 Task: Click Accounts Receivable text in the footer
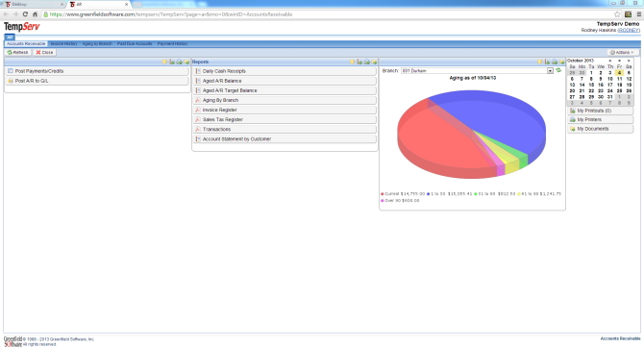click(x=620, y=338)
